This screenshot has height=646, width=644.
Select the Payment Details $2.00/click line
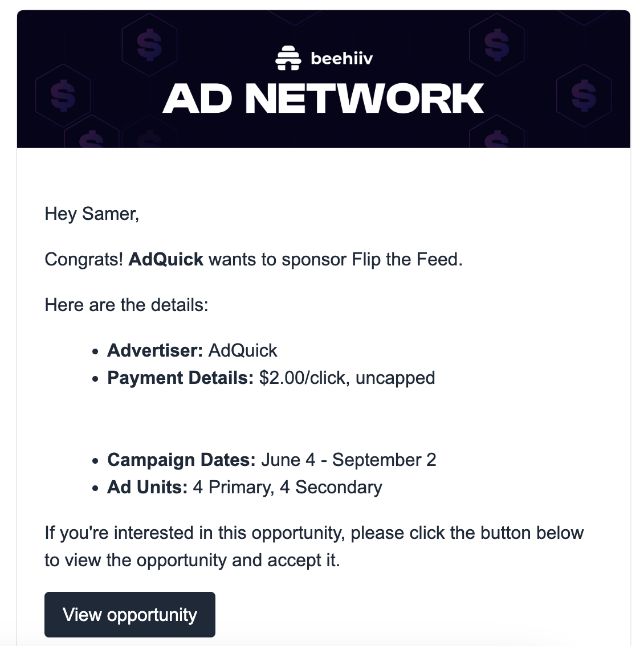click(271, 378)
